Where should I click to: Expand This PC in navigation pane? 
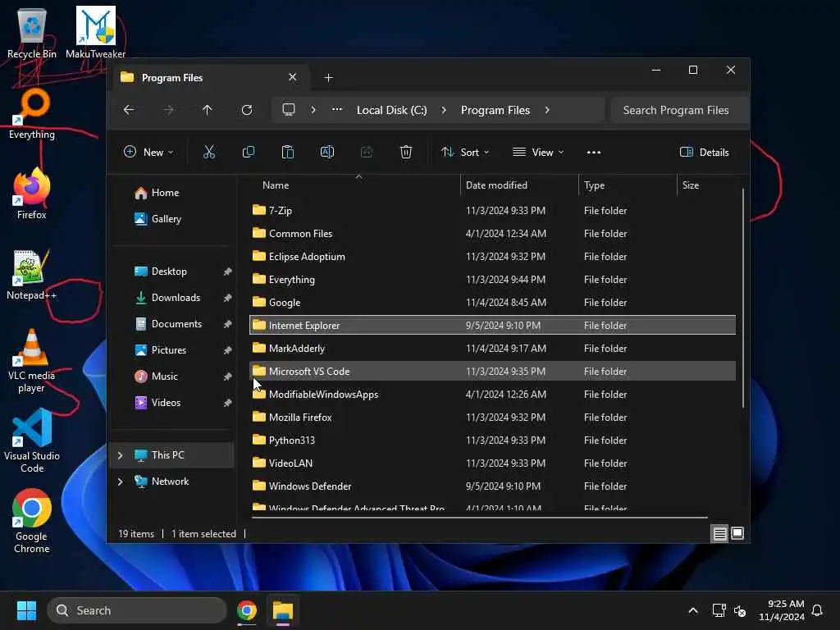[120, 454]
